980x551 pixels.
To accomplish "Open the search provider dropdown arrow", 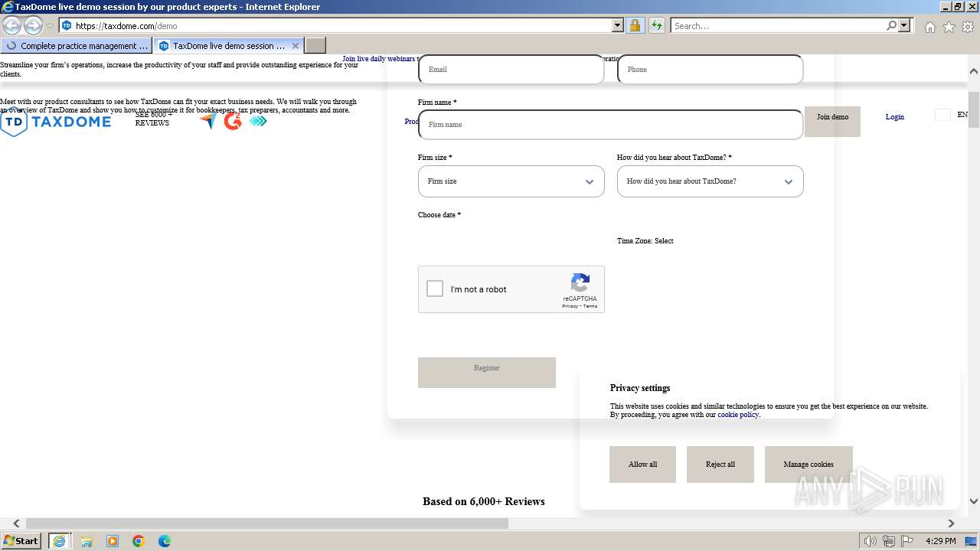I will [905, 25].
